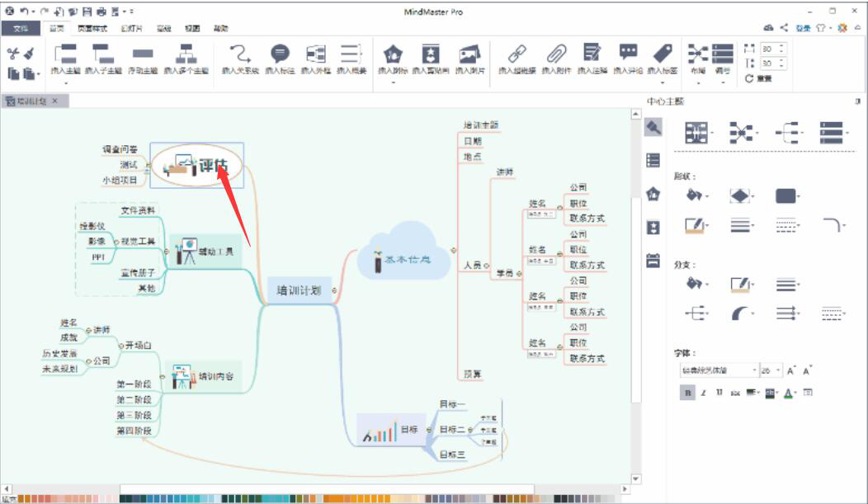Open the clipart side panel tab
868x504 pixels.
[653, 228]
